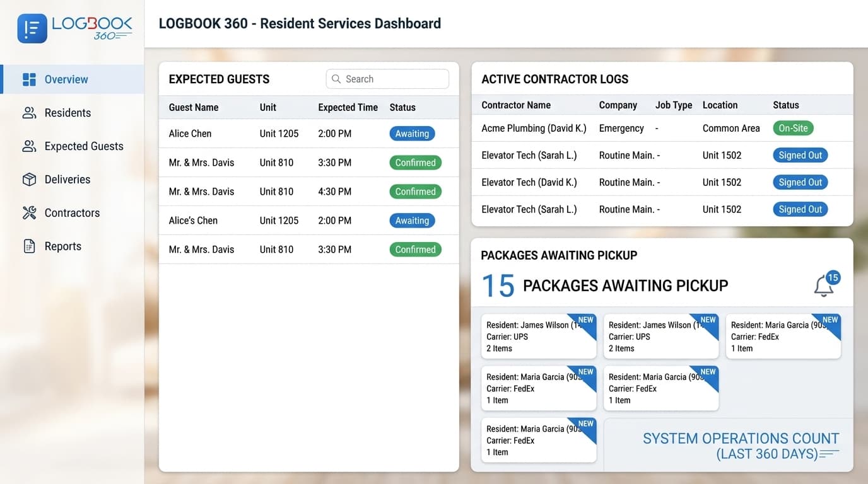Click the large 15 packages count number
868x484 pixels.
(x=498, y=286)
